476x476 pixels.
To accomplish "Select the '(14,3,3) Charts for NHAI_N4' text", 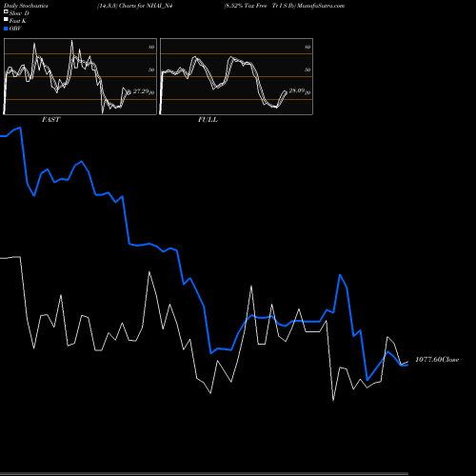I will point(135,6).
